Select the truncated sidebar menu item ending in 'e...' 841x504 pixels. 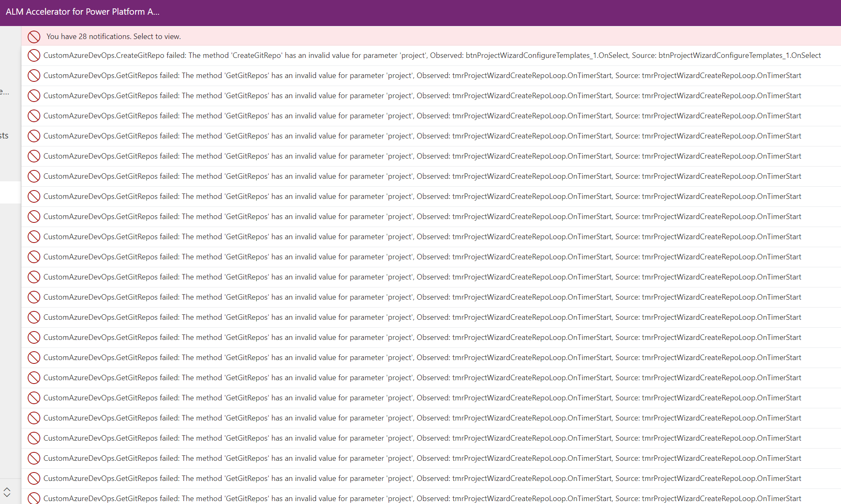pyautogui.click(x=5, y=91)
